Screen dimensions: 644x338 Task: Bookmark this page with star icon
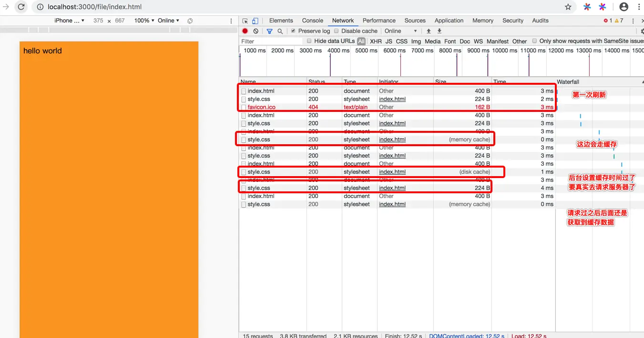coord(568,7)
